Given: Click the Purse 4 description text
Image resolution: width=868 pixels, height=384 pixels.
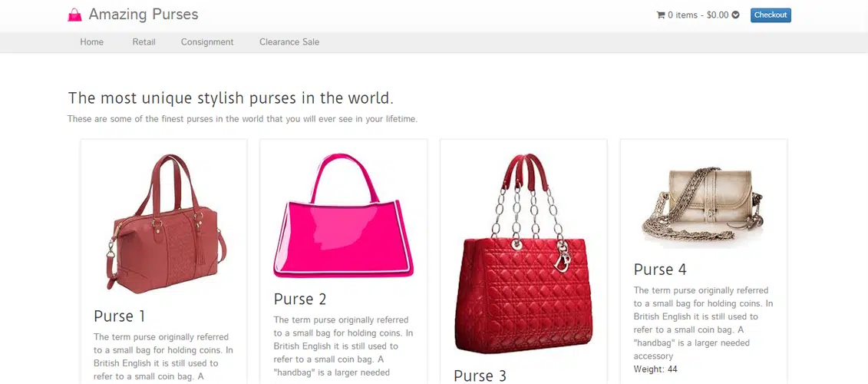Looking at the screenshot, I should 703,323.
